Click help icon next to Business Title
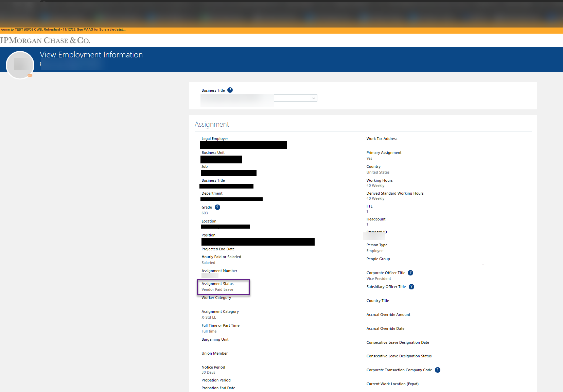Image resolution: width=563 pixels, height=392 pixels. point(230,90)
